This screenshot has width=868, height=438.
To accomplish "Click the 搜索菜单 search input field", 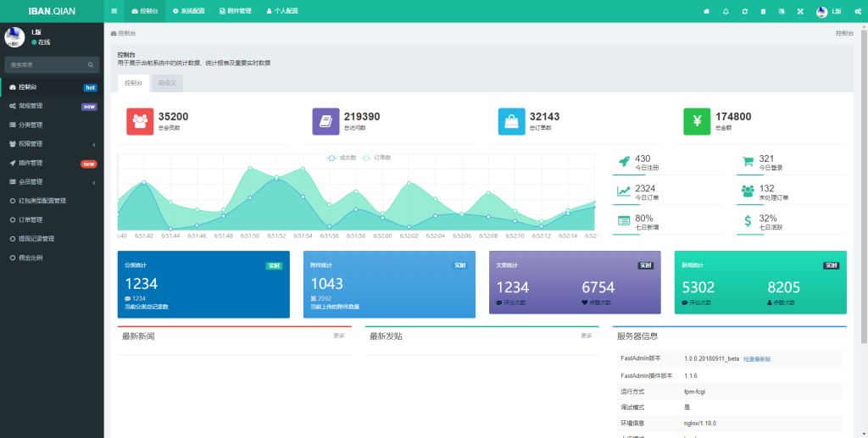I will pos(45,64).
